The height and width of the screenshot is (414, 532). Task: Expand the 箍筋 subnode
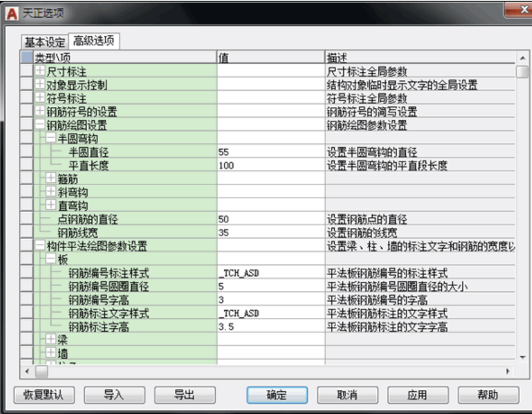50,178
